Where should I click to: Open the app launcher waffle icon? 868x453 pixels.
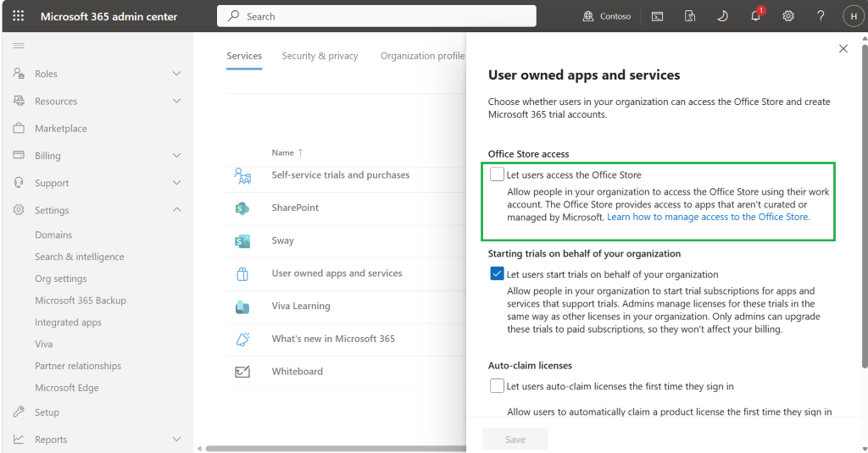point(19,16)
